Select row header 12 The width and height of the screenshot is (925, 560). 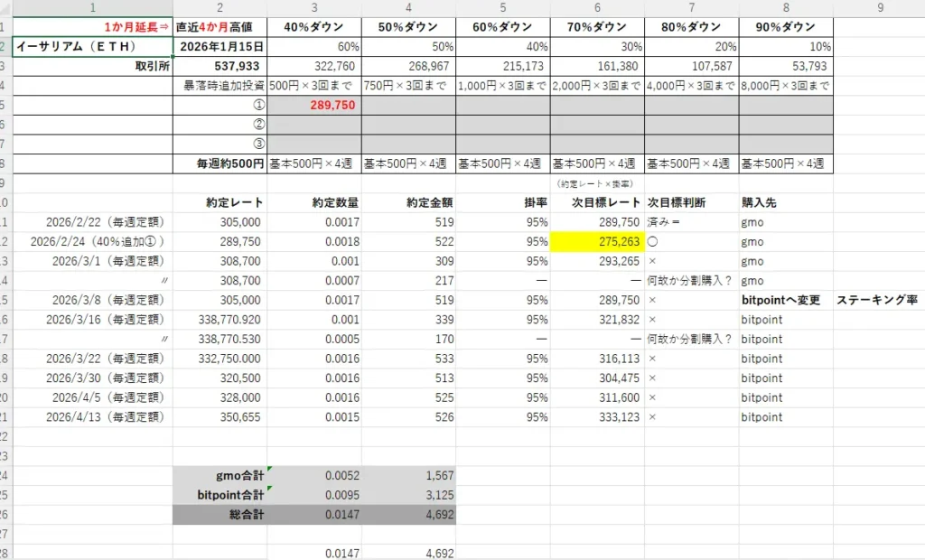pos(7,242)
